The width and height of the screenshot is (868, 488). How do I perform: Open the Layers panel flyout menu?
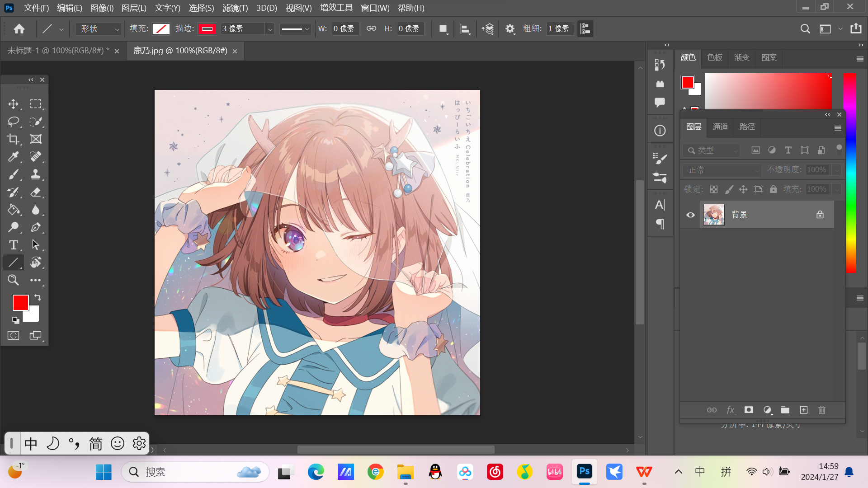(x=838, y=128)
